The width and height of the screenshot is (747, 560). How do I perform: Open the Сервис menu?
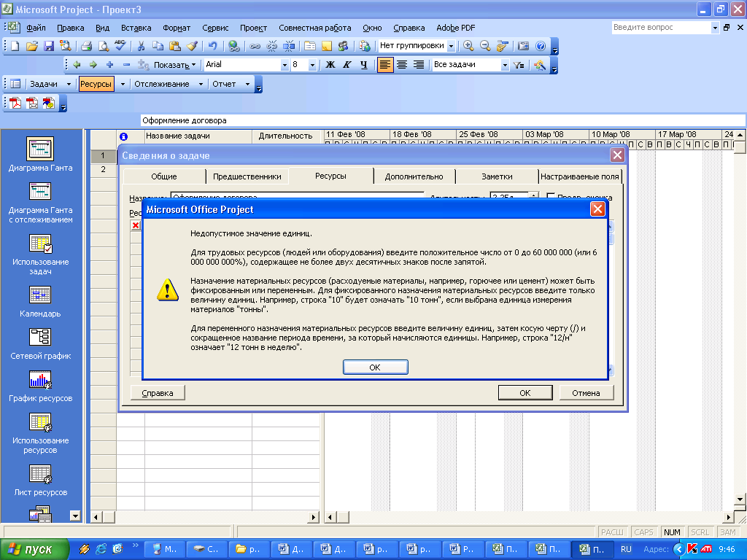215,28
